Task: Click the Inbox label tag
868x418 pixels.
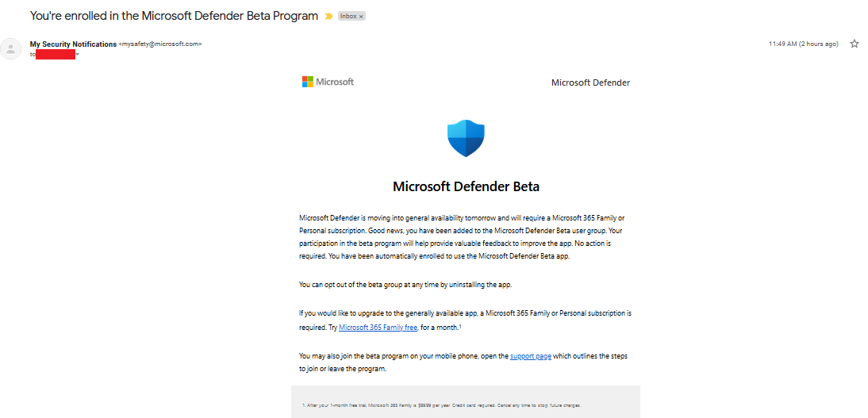Action: coord(348,16)
